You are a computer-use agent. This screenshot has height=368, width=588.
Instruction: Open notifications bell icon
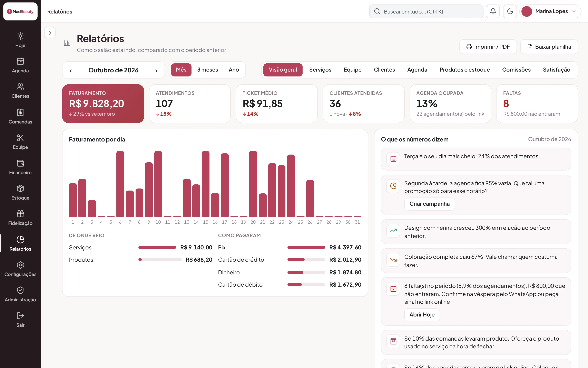pos(493,11)
